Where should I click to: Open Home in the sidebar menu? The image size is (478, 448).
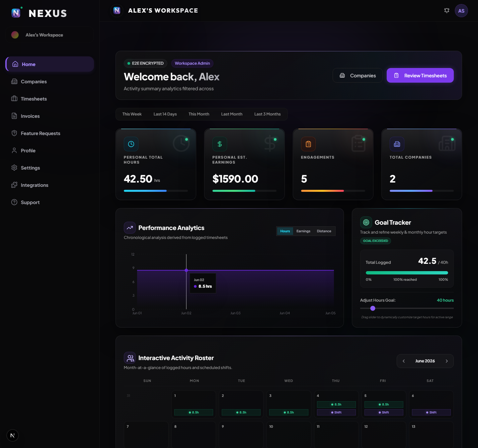coord(50,64)
